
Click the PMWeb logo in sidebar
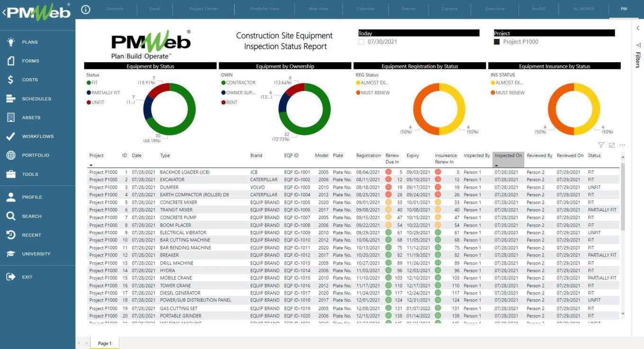[39, 12]
